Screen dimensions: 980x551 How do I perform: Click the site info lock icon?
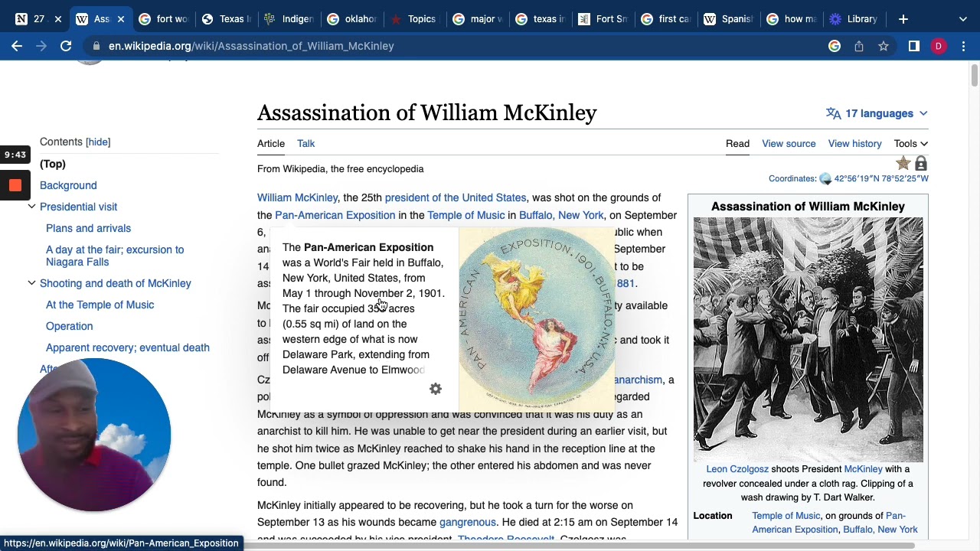coord(96,46)
